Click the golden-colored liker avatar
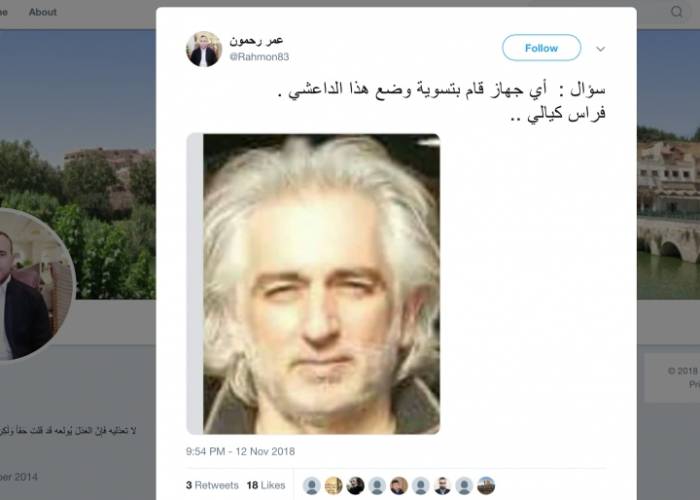This screenshot has width=700, height=500. click(333, 486)
